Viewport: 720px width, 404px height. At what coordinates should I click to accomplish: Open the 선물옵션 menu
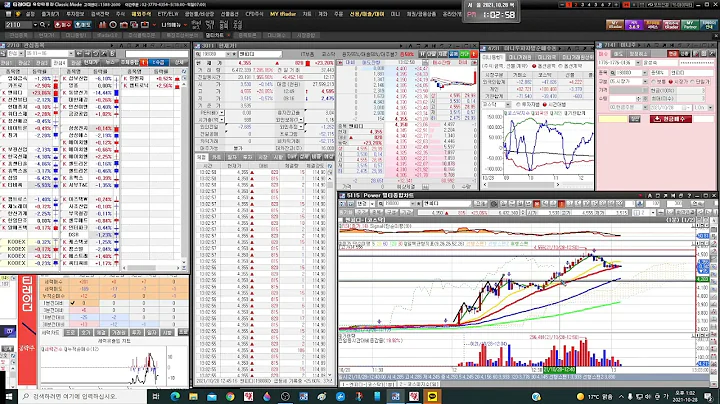pos(229,14)
